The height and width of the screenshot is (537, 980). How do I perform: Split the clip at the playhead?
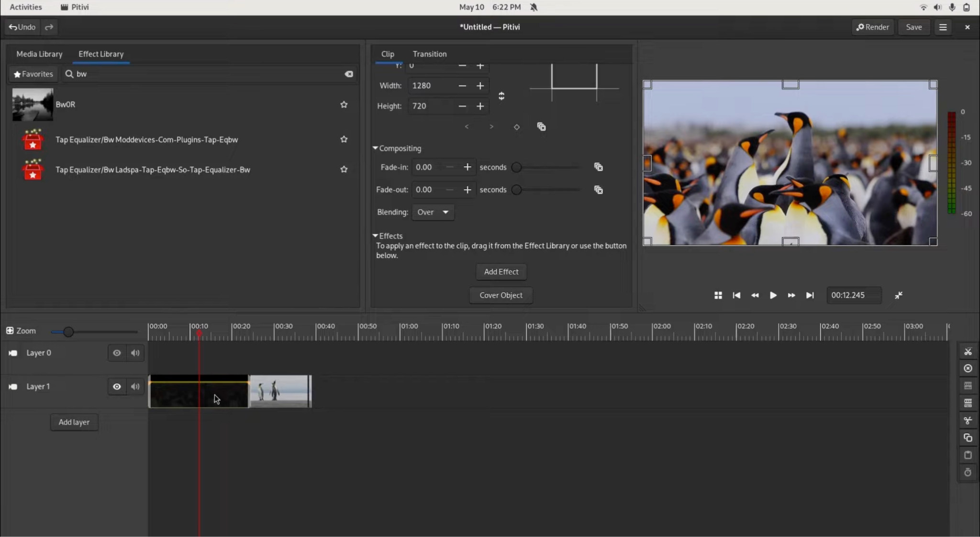[x=968, y=351]
